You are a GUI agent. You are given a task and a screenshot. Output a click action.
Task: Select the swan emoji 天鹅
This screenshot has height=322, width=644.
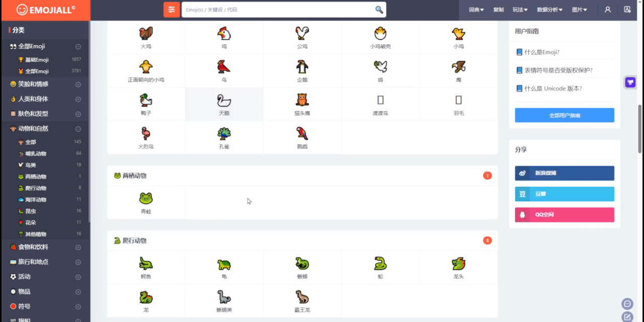point(224,104)
